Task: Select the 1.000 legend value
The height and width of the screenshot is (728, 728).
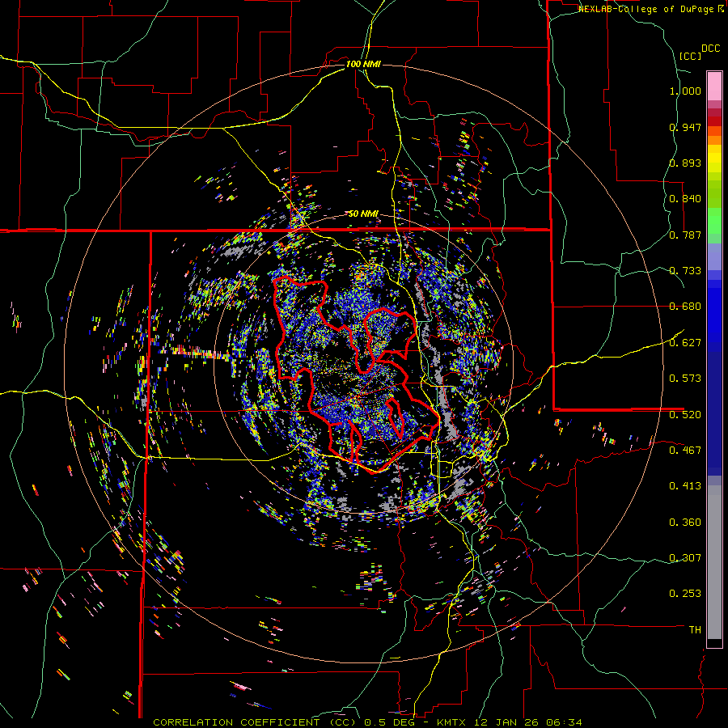Action: [685, 91]
